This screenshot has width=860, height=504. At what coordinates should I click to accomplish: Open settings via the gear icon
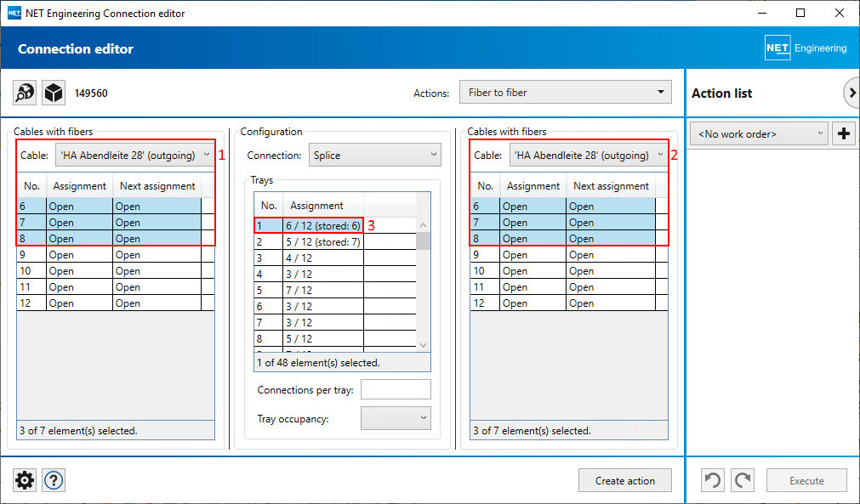coord(25,480)
